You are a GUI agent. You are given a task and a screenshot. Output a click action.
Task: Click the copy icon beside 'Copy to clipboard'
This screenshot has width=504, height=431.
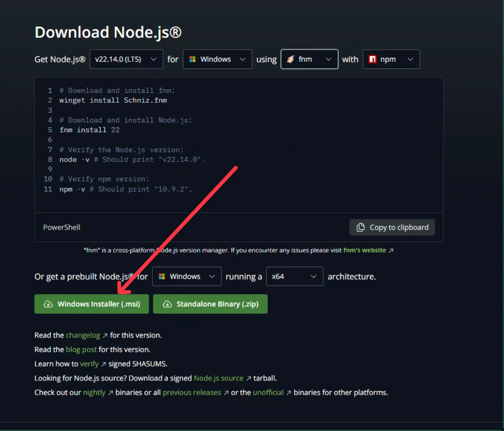pos(360,227)
